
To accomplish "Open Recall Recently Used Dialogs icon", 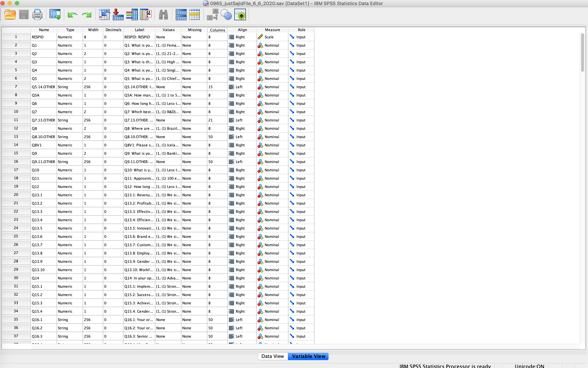I will pos(55,15).
